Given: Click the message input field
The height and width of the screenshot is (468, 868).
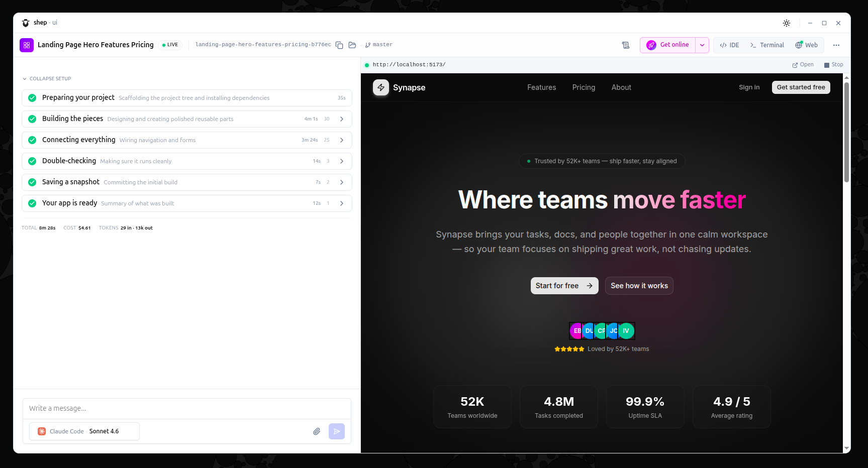Looking at the screenshot, I should point(186,408).
